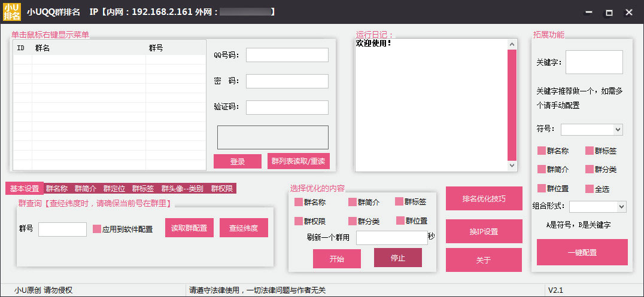Open the 群头像--类别 tab
Image resolution: width=644 pixels, height=297 pixels.
pyautogui.click(x=182, y=189)
